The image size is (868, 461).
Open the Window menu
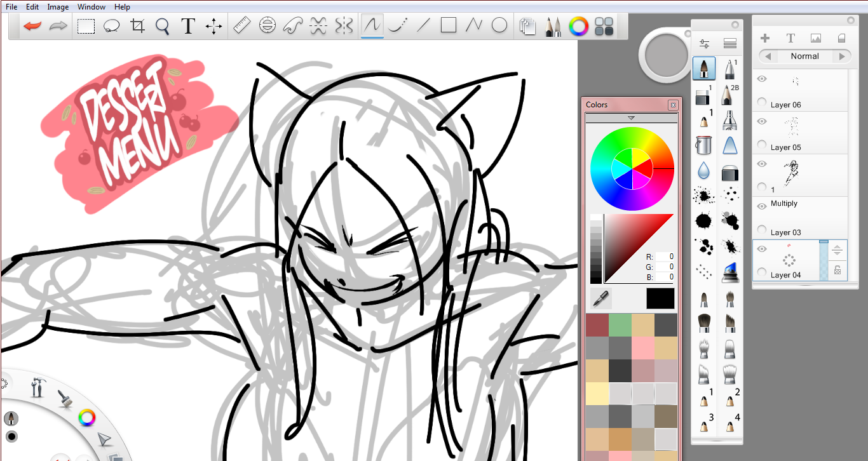coord(92,7)
